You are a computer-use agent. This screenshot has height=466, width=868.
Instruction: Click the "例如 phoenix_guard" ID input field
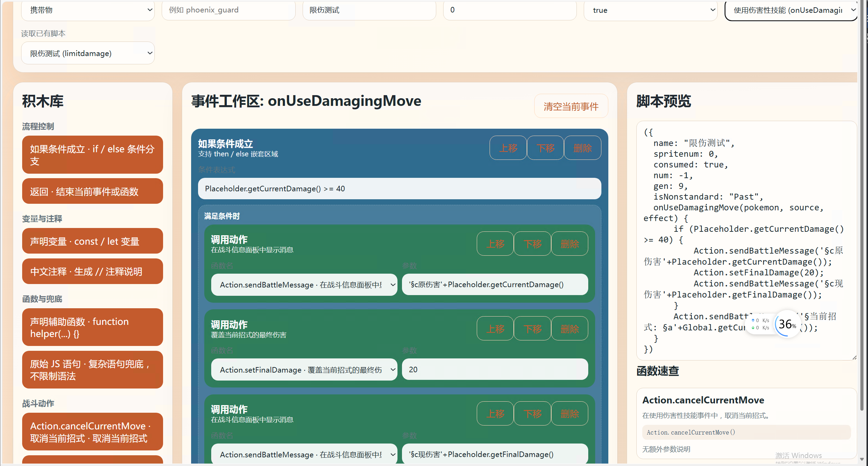click(x=229, y=10)
